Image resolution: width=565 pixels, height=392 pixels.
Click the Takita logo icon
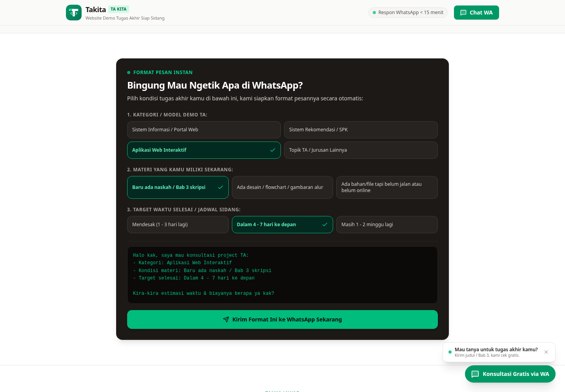point(74,13)
